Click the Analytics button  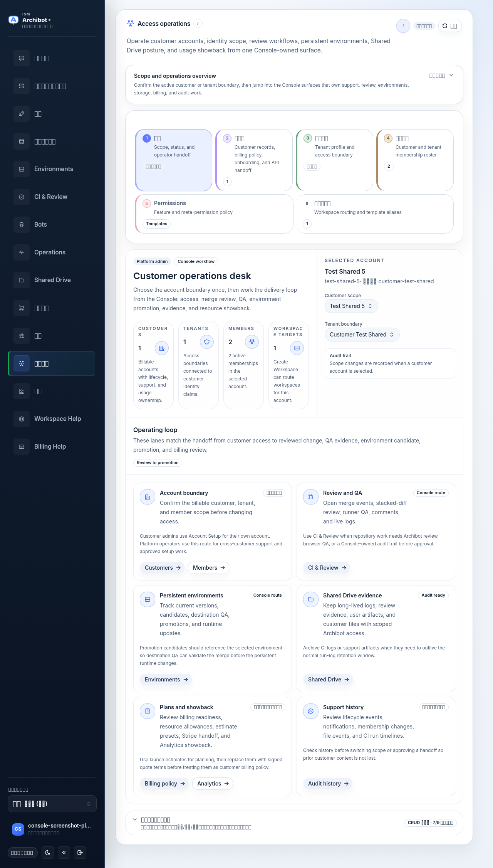tap(213, 784)
